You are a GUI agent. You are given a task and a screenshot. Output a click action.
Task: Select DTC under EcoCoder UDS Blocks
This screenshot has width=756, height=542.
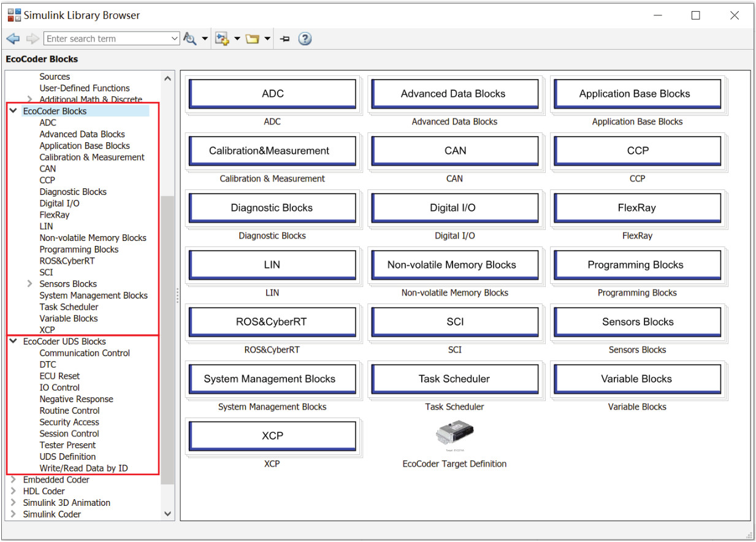point(48,365)
